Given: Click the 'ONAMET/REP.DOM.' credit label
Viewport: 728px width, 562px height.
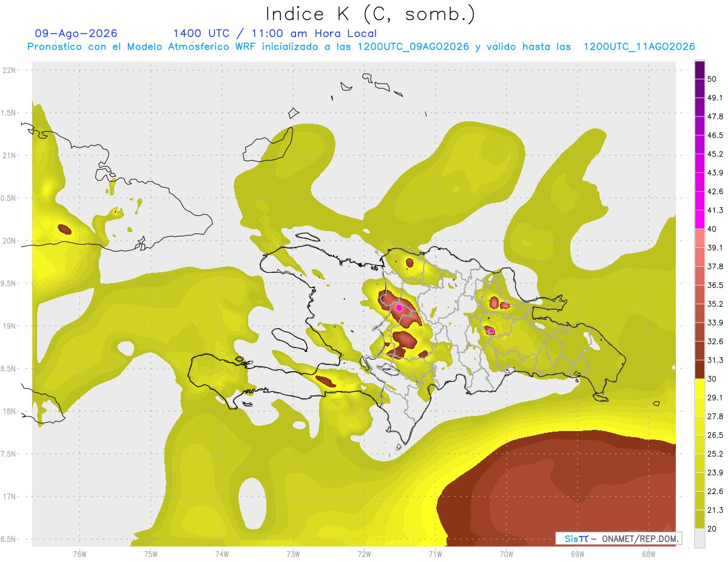Looking at the screenshot, I should (639, 538).
